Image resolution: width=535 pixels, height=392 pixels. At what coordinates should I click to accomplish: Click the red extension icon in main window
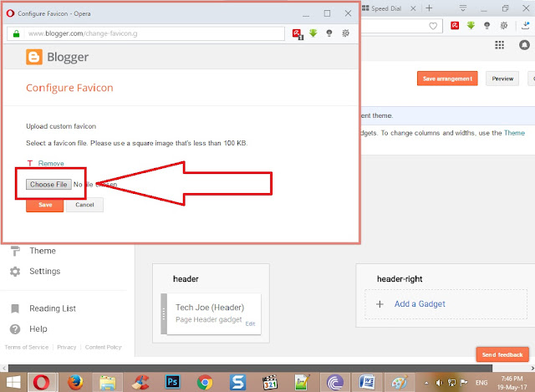click(455, 25)
